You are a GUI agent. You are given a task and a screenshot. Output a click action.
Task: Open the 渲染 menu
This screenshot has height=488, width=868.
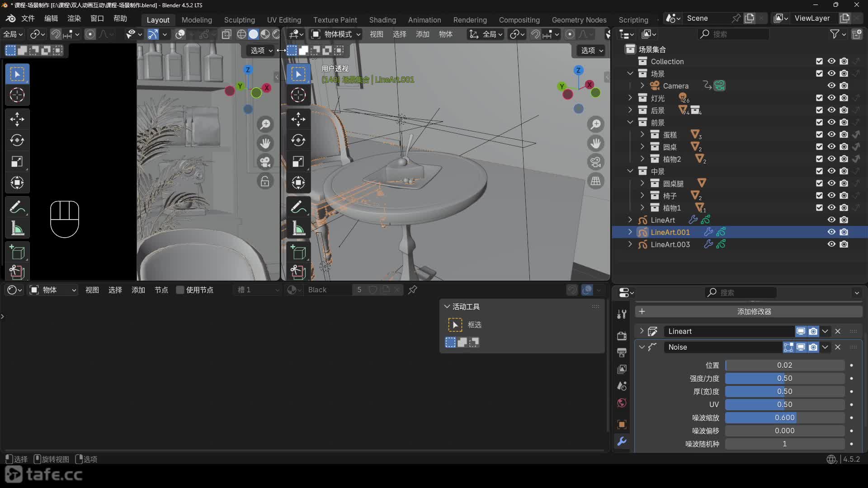point(74,19)
